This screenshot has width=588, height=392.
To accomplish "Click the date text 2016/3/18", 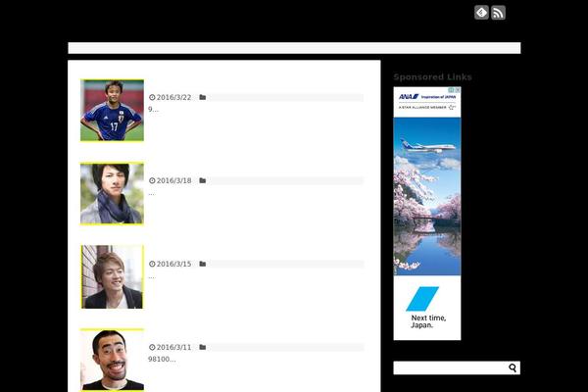I will (173, 180).
